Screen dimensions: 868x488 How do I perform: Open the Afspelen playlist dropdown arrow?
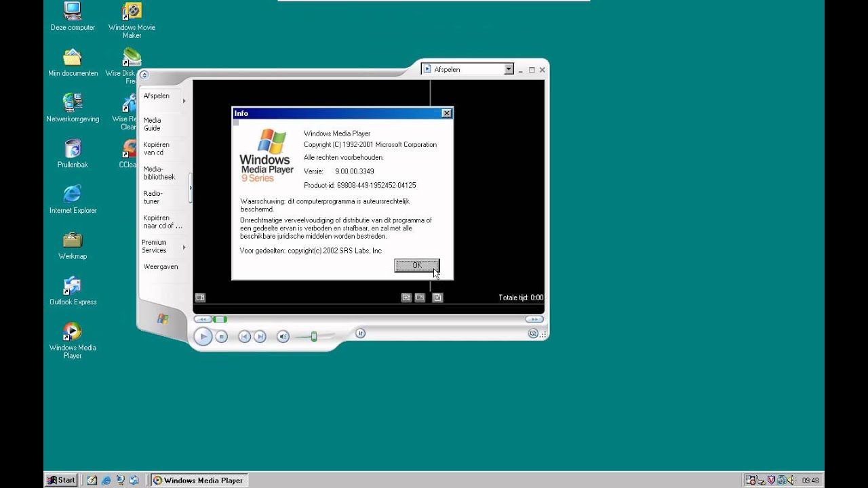click(509, 69)
